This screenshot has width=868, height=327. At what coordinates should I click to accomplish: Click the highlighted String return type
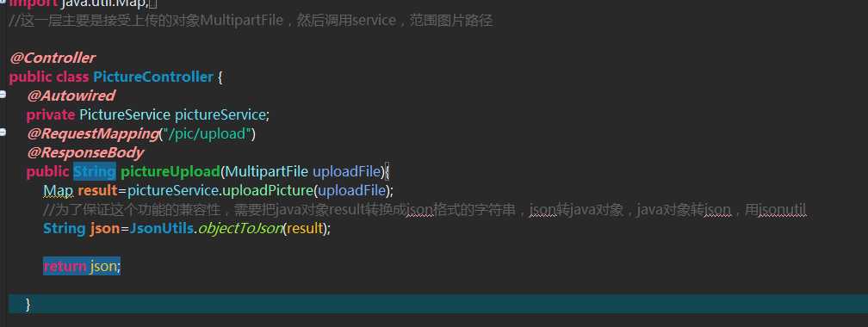coord(95,171)
